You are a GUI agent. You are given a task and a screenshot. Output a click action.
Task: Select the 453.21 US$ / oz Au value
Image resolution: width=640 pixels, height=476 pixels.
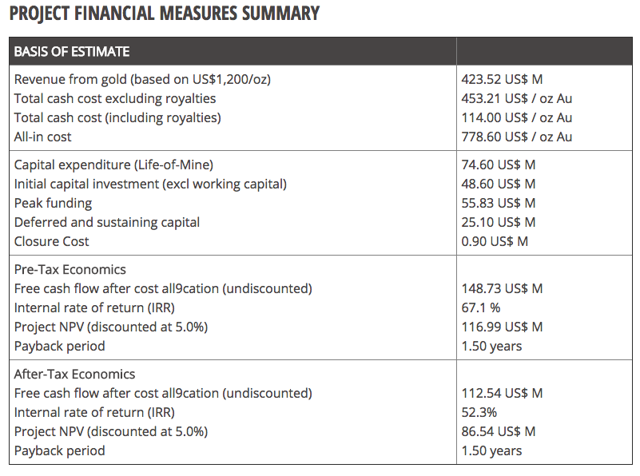pos(516,98)
